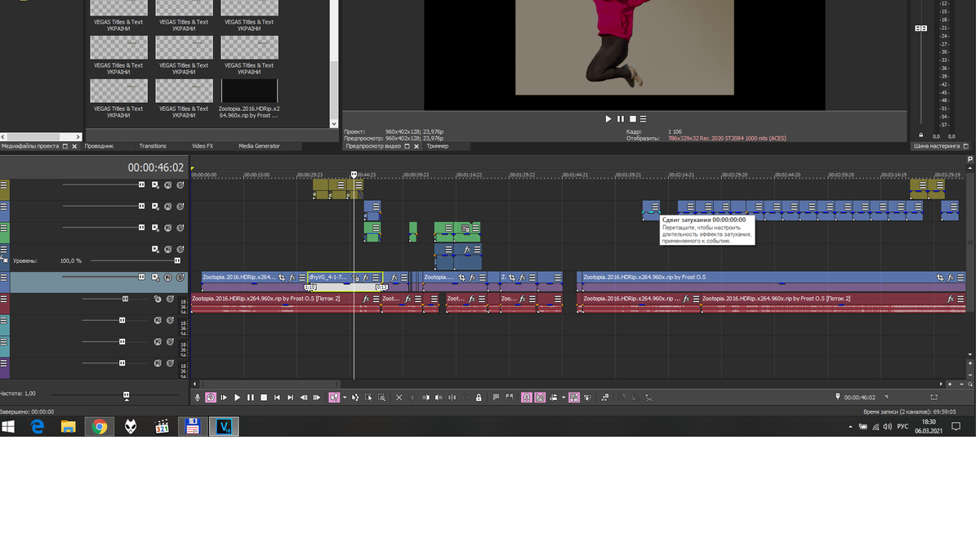Image resolution: width=980 pixels, height=551 pixels.
Task: Toggle loop playback in timeline toolbar
Action: [x=211, y=398]
